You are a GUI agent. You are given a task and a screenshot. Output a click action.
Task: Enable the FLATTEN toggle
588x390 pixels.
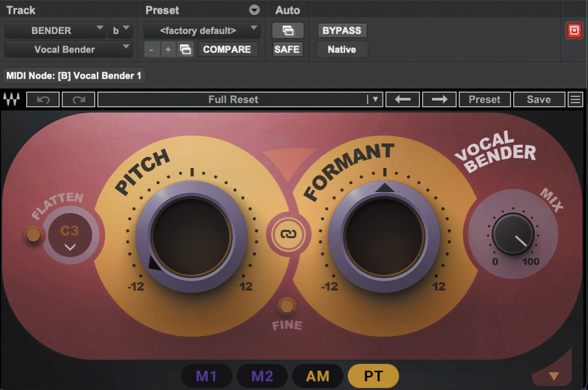click(33, 235)
